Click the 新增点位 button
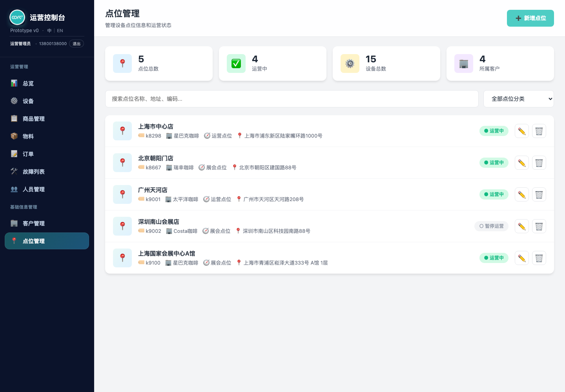The image size is (565, 392). pos(530,18)
